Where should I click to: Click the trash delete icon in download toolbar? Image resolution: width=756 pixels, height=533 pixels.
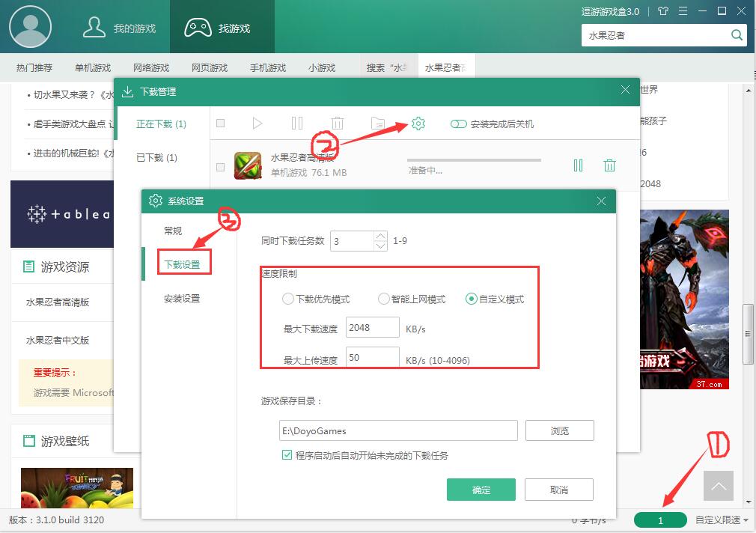[x=338, y=124]
